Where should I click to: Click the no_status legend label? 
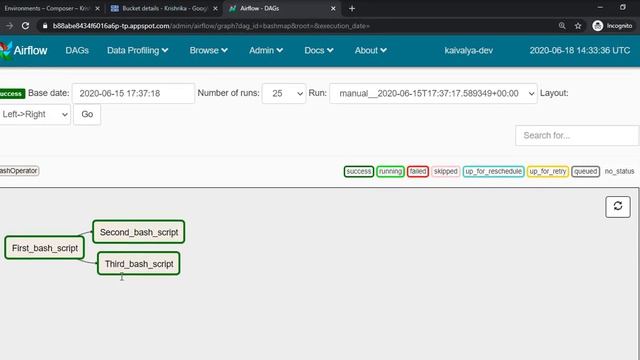pos(619,171)
